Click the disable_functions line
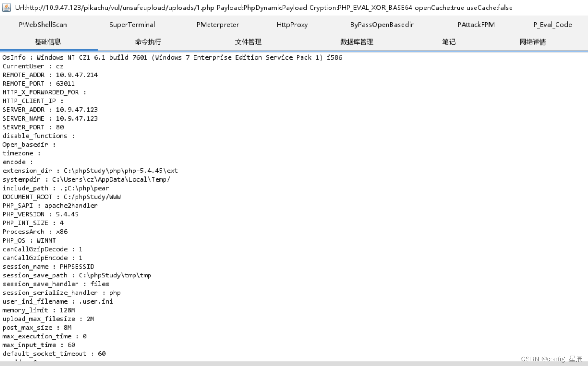 39,136
